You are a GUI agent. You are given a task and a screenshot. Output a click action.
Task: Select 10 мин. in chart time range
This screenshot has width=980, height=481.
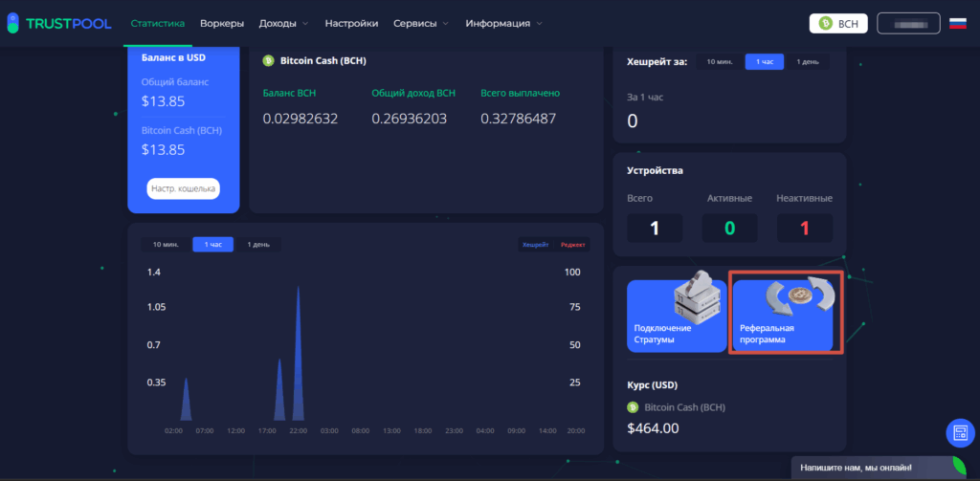point(166,244)
